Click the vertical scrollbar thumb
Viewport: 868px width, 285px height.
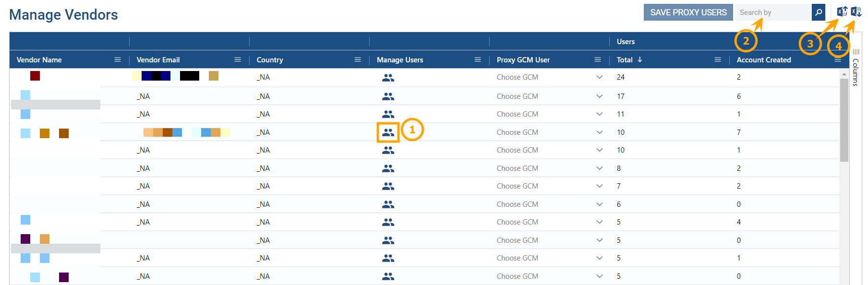pos(844,120)
